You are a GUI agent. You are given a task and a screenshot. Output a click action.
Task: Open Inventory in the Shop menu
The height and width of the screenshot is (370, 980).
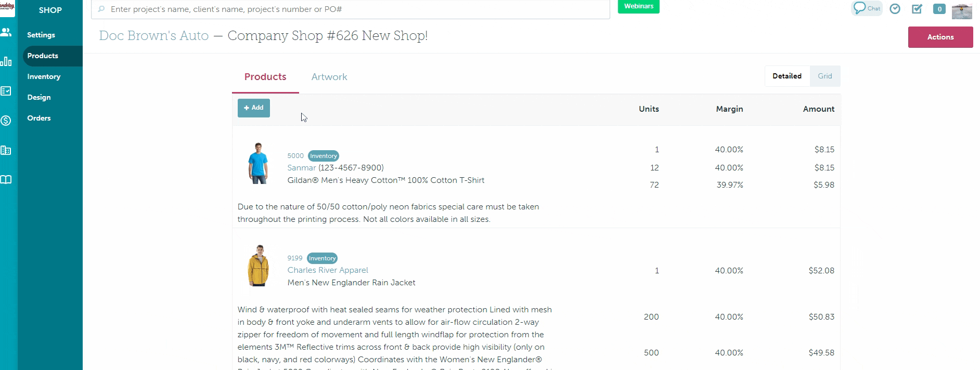44,76
